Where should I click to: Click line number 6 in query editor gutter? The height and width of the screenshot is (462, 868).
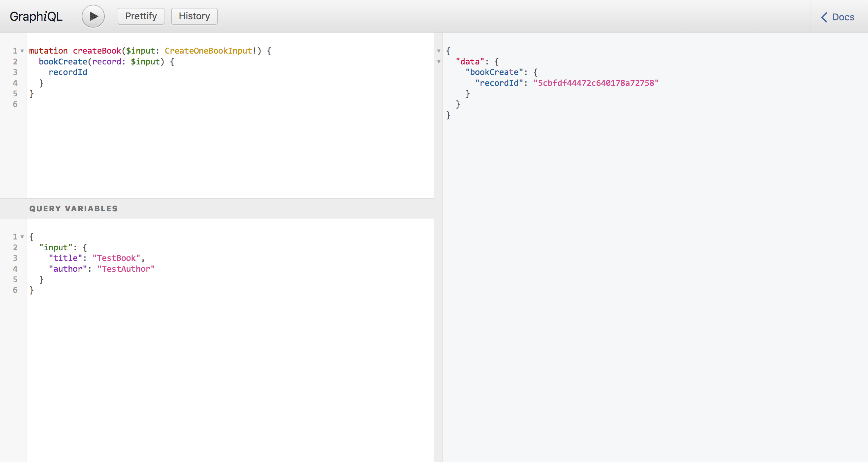tap(15, 104)
